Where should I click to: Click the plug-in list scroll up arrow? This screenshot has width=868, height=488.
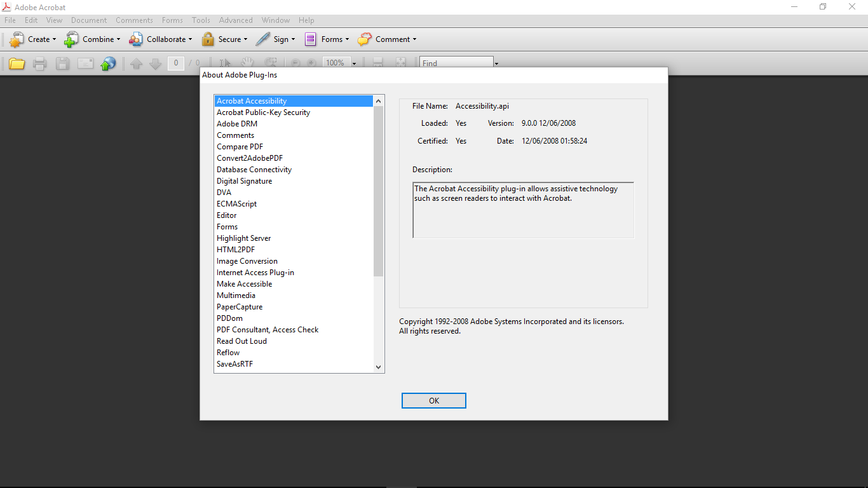pos(379,100)
